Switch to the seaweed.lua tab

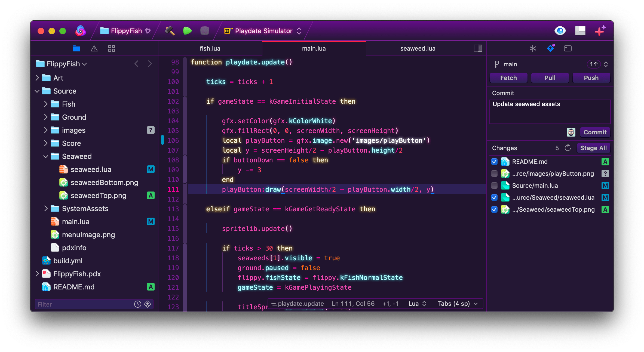tap(418, 49)
